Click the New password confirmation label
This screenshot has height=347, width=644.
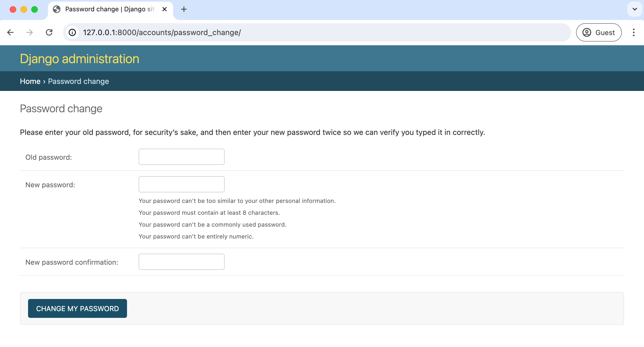(x=72, y=262)
